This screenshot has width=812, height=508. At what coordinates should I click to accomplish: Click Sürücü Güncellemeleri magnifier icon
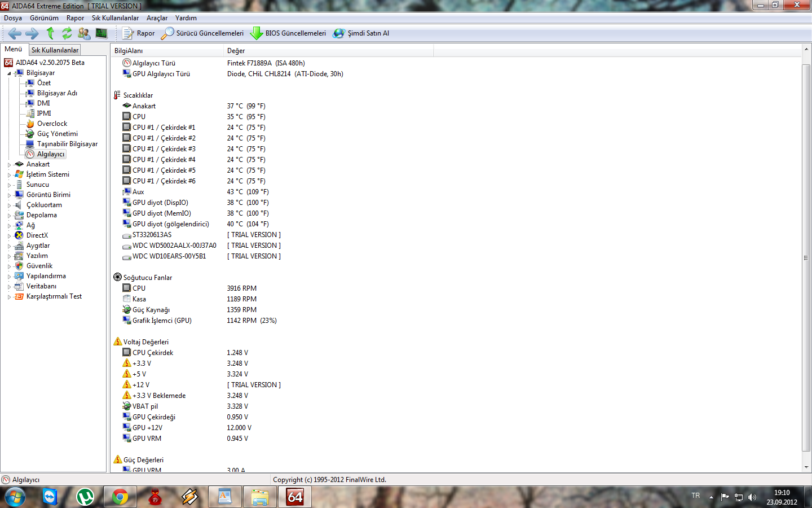point(167,33)
